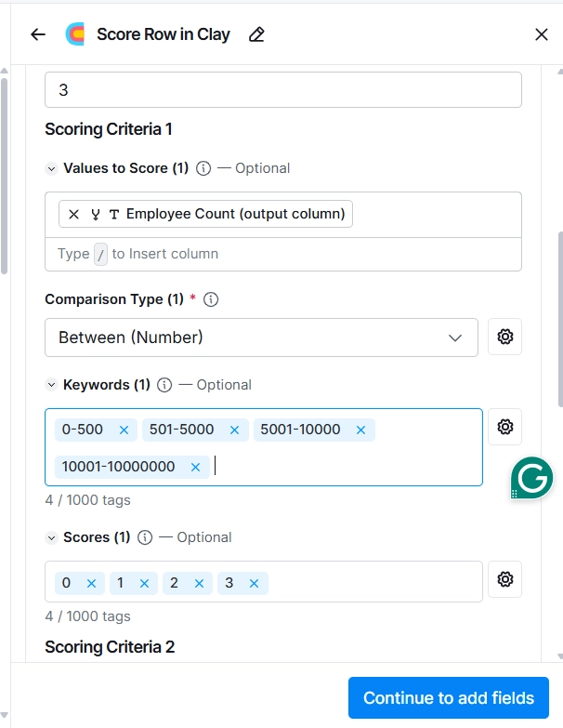The height and width of the screenshot is (728, 563).
Task: Remove the Employee Count column chip
Action: click(73, 214)
